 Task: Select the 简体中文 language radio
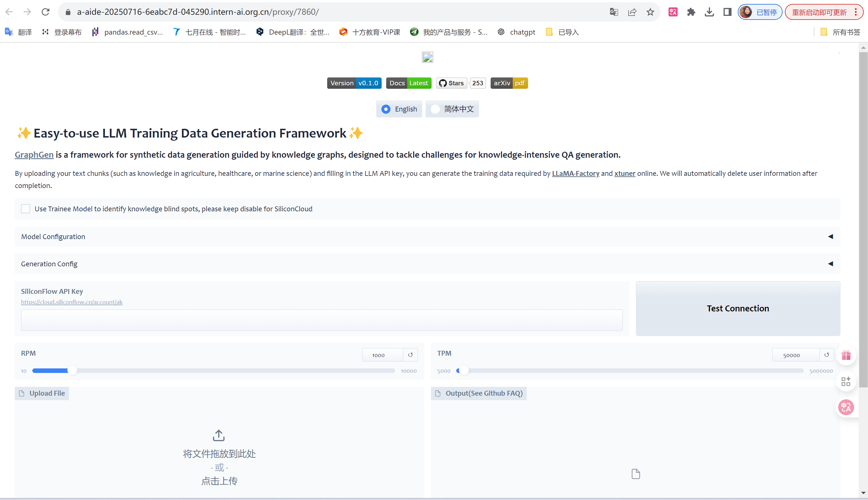(452, 109)
